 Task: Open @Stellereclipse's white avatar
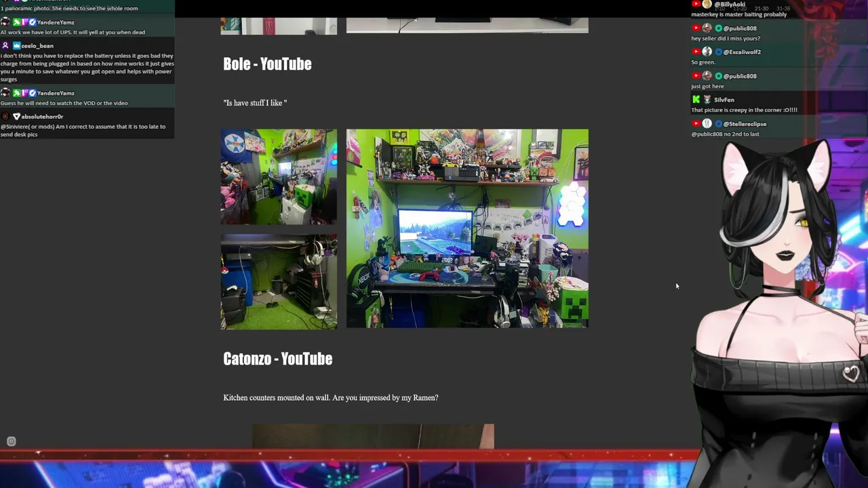pyautogui.click(x=707, y=123)
